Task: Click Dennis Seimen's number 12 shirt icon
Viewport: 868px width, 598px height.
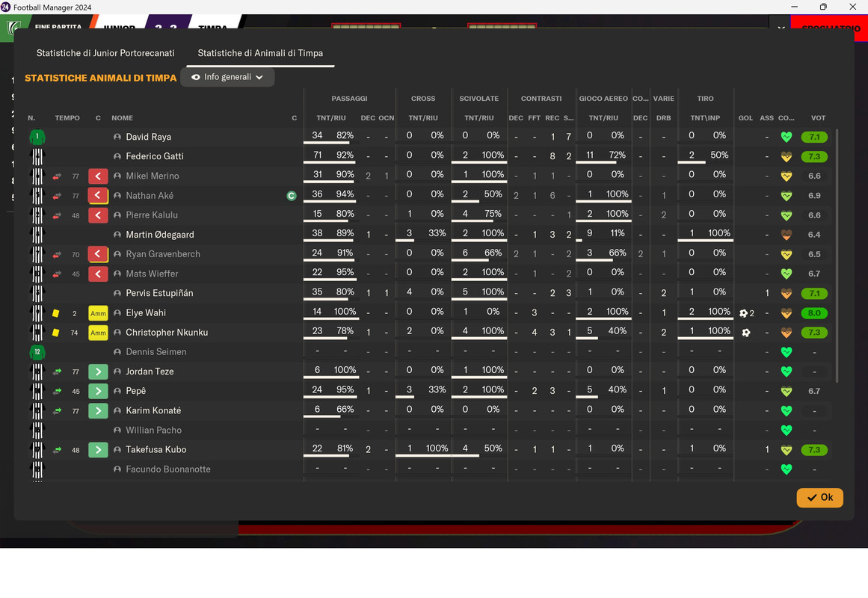Action: point(37,351)
